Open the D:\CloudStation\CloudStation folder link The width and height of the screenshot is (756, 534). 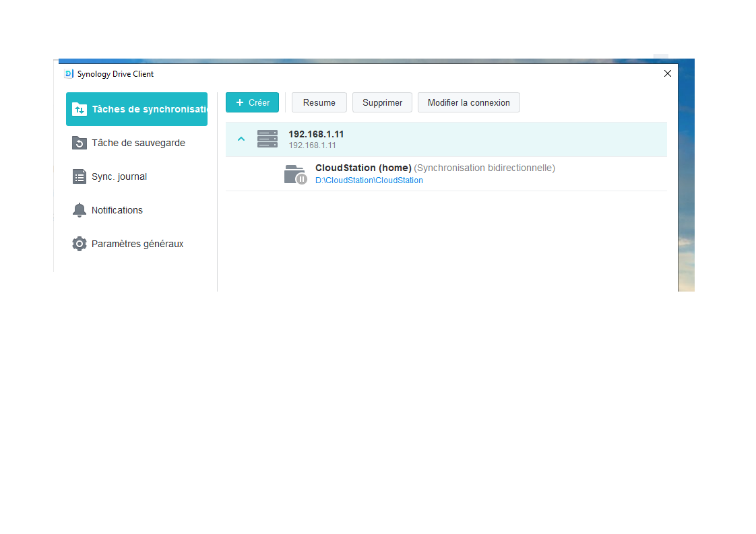coord(369,180)
